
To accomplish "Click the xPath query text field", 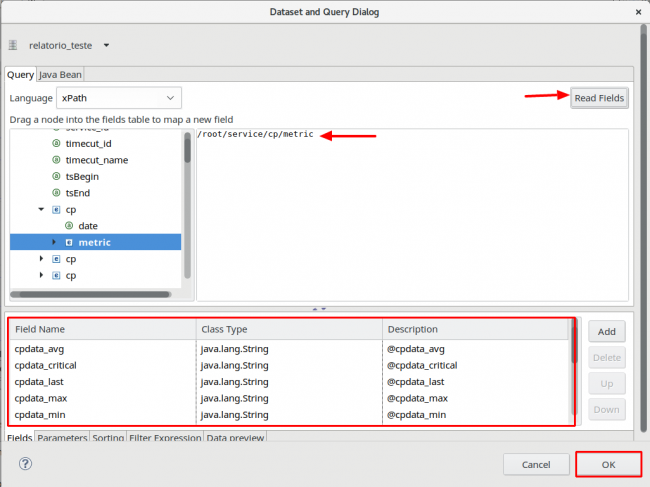I will click(414, 215).
